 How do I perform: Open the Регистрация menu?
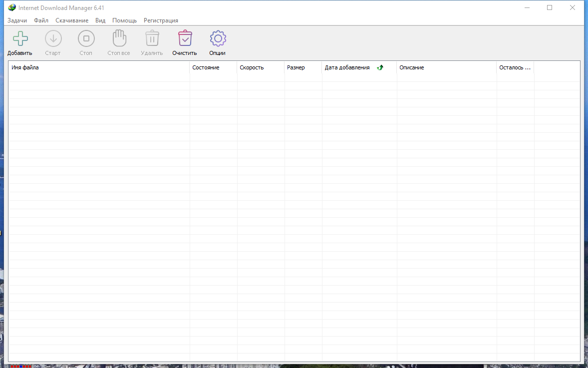point(161,20)
